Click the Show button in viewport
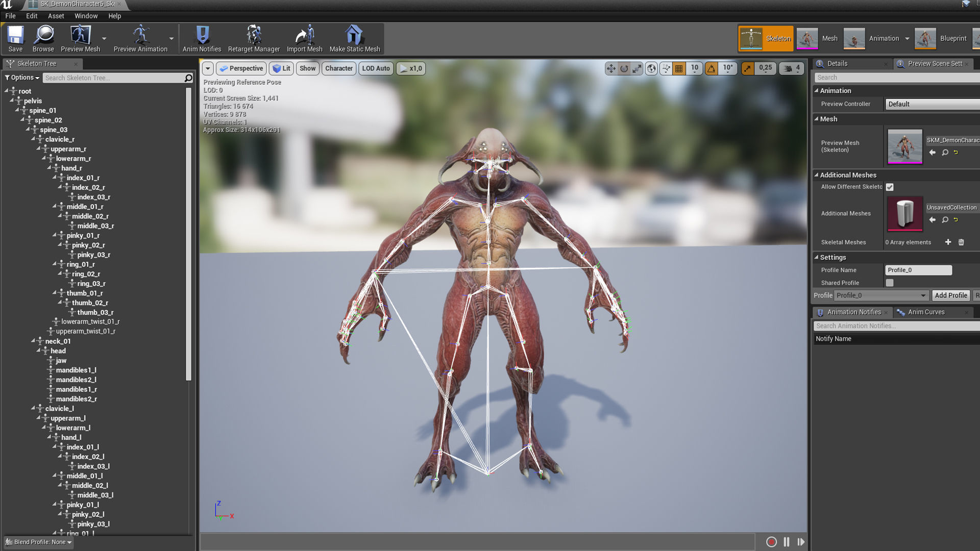The height and width of the screenshot is (551, 980). click(307, 68)
